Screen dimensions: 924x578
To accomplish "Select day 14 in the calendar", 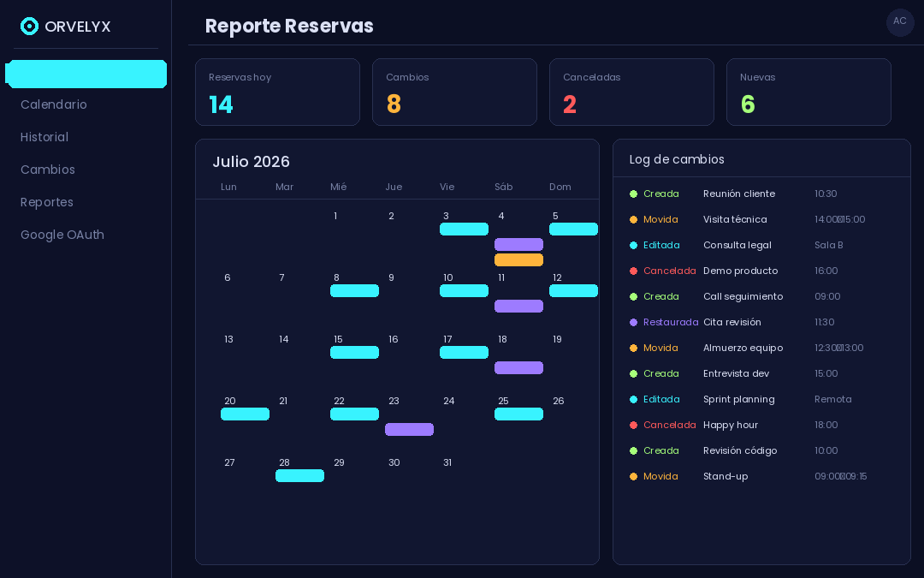I will point(283,339).
